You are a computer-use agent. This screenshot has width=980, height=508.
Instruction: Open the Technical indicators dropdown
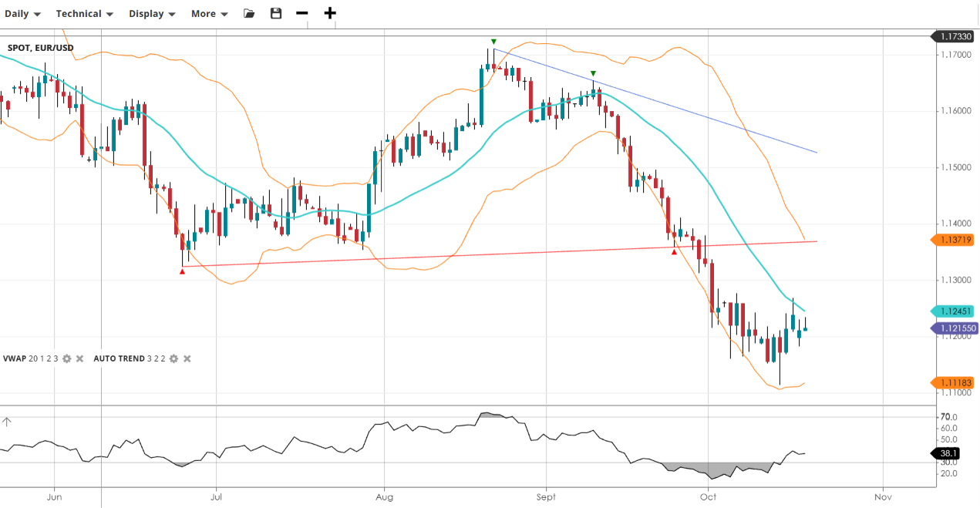tap(85, 14)
